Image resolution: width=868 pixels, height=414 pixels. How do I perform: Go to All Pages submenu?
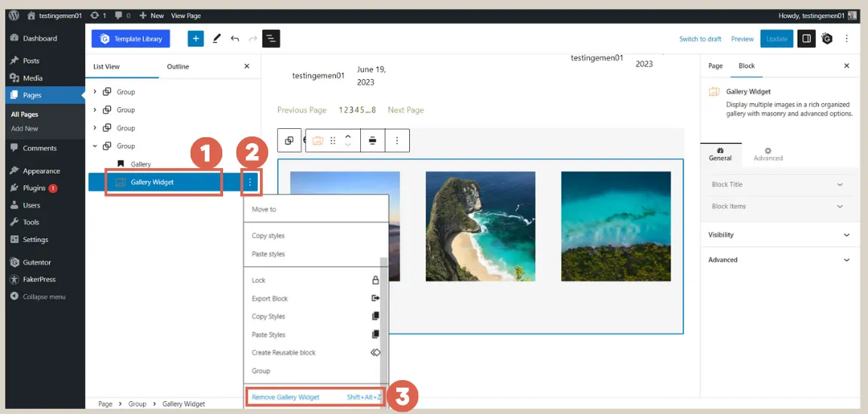[x=24, y=114]
